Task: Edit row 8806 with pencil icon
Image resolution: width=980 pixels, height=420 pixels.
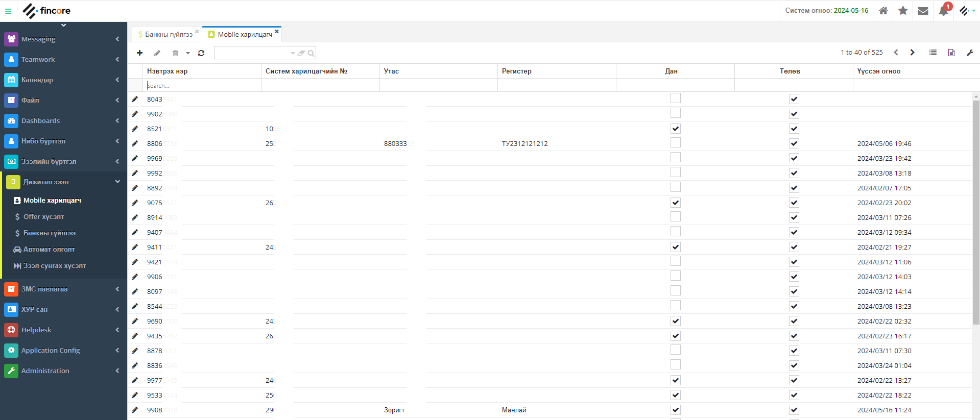Action: pos(135,143)
